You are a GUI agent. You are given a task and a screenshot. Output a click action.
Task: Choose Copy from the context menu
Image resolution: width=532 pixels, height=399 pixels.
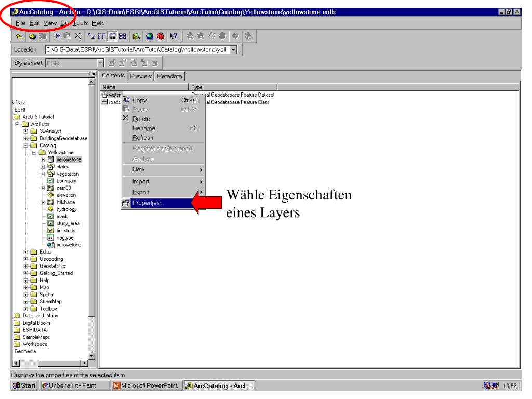coord(164,100)
